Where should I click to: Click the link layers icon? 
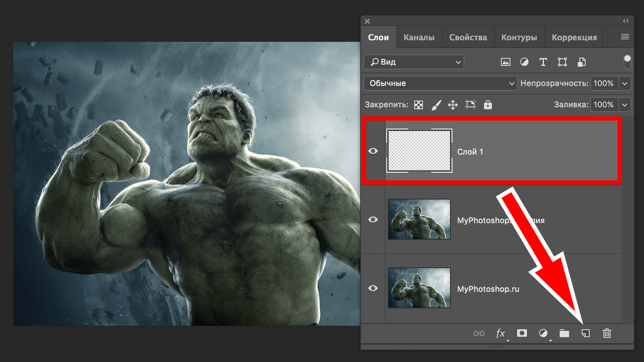(479, 333)
